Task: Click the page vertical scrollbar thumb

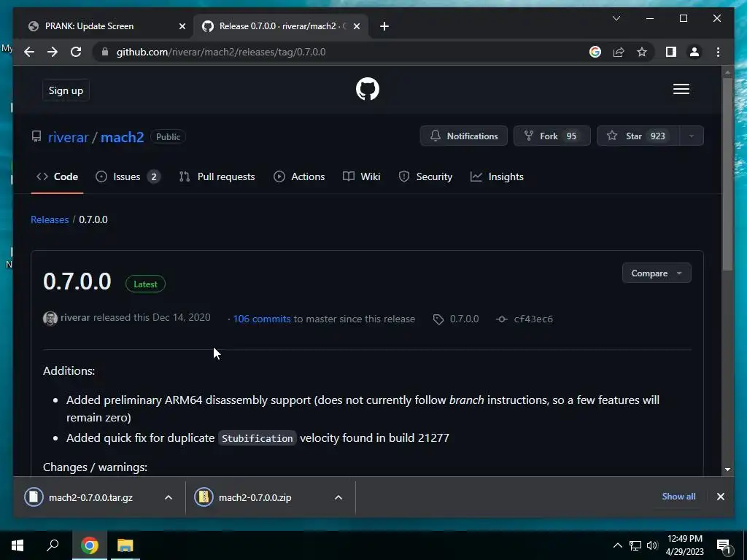Action: pyautogui.click(x=727, y=174)
